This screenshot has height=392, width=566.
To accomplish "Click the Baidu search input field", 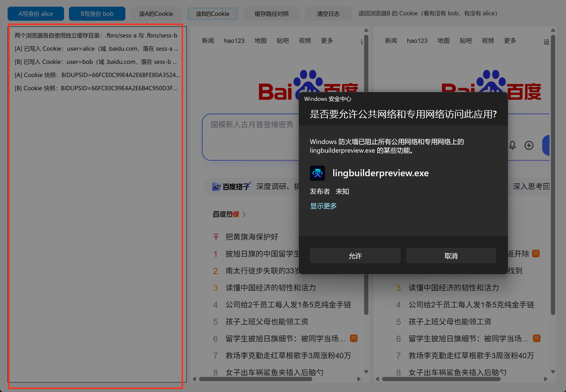I will click(251, 137).
